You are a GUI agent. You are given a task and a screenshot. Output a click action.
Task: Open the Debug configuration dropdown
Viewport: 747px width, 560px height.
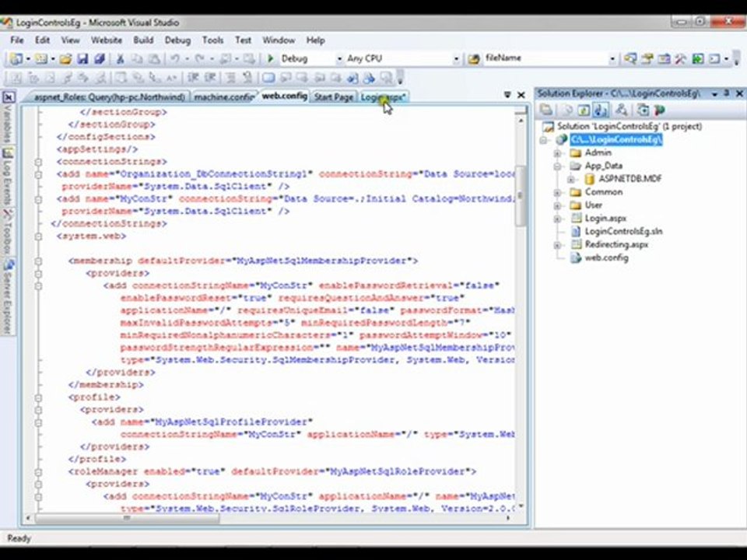pyautogui.click(x=339, y=58)
